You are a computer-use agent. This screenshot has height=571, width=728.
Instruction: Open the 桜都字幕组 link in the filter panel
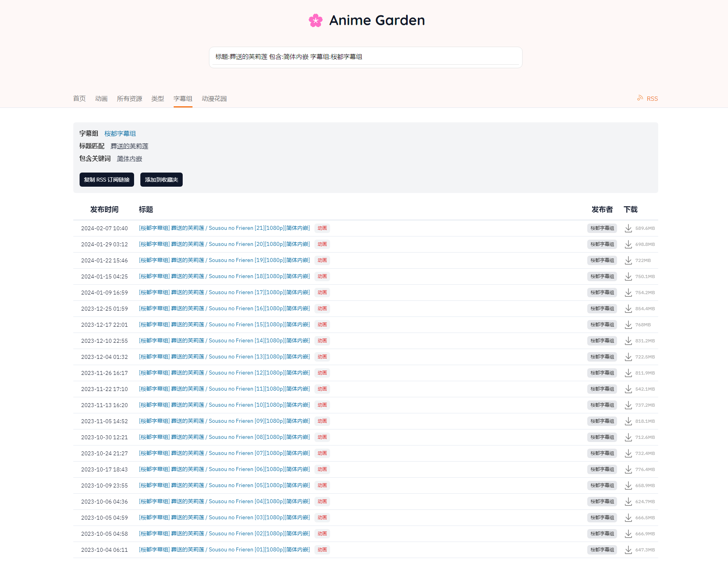pyautogui.click(x=120, y=134)
